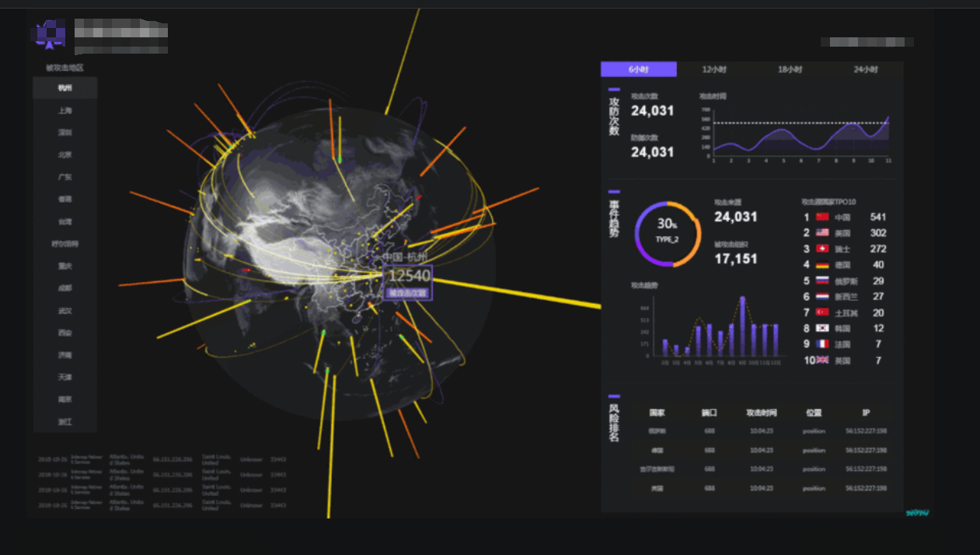Image resolution: width=980 pixels, height=555 pixels.
Task: Click the United Kingdom flag icon
Action: pyautogui.click(x=822, y=361)
